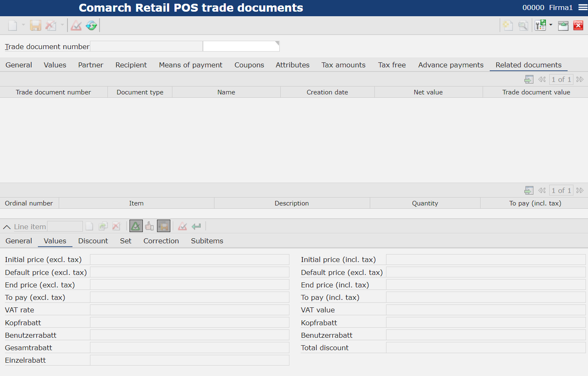Viewport: 588px width, 376px height.
Task: Click page indicator '1 of 1' above related documents
Action: [561, 79]
